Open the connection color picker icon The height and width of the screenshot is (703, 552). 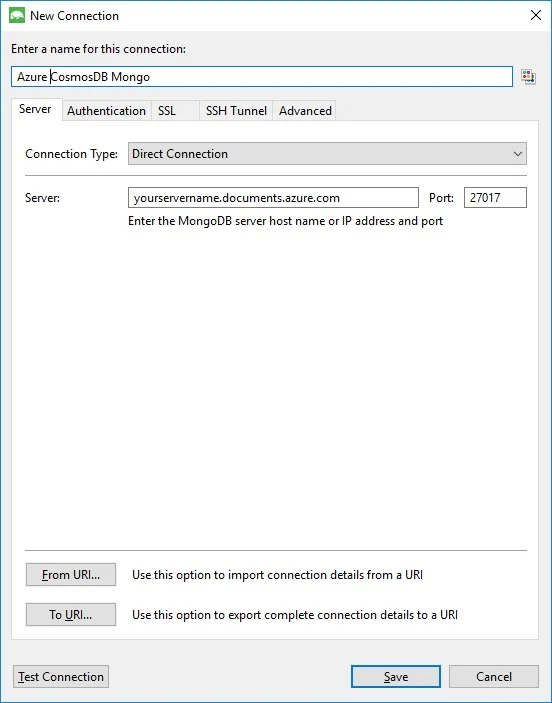(528, 77)
